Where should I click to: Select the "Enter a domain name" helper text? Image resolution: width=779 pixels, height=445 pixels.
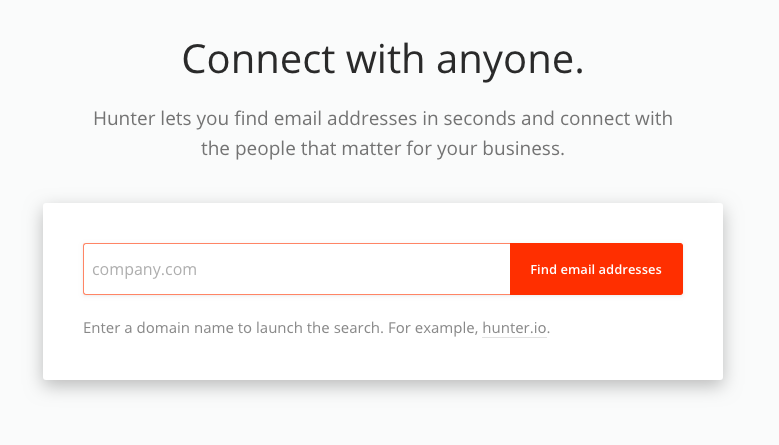158,327
